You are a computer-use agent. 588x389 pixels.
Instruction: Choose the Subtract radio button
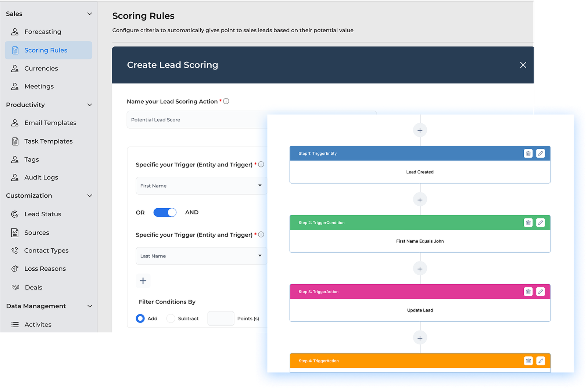click(171, 318)
